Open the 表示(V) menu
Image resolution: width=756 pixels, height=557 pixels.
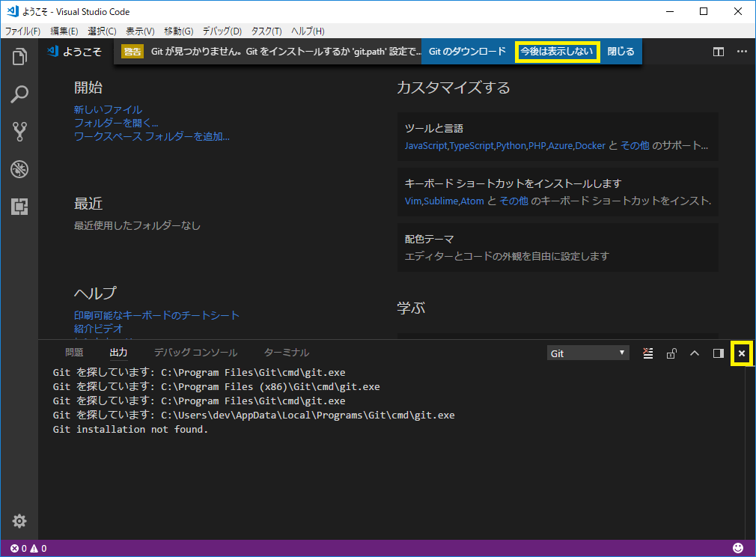(140, 31)
